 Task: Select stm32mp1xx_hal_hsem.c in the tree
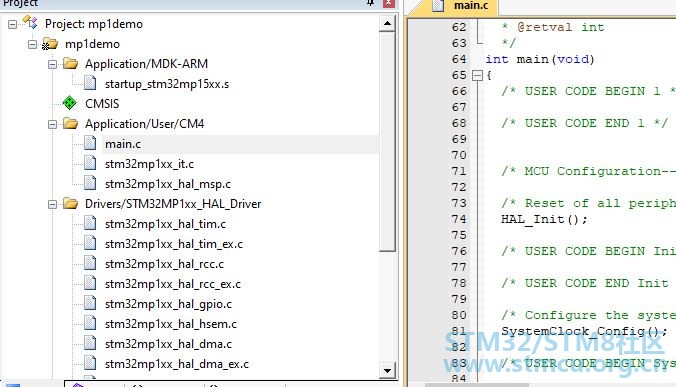pos(171,324)
